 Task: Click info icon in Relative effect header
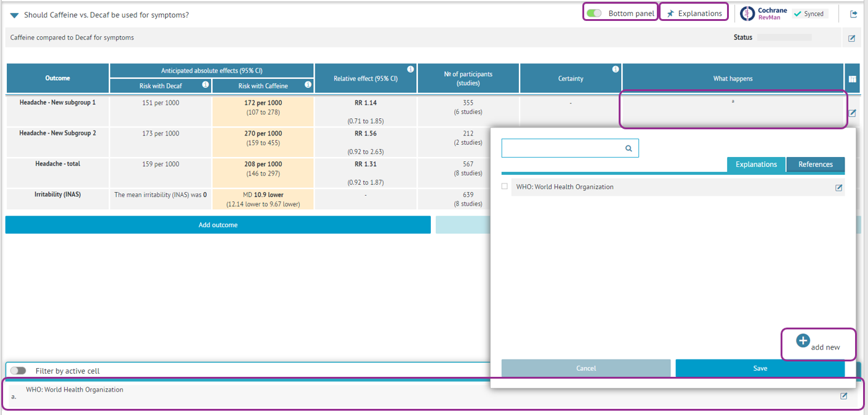(x=410, y=69)
